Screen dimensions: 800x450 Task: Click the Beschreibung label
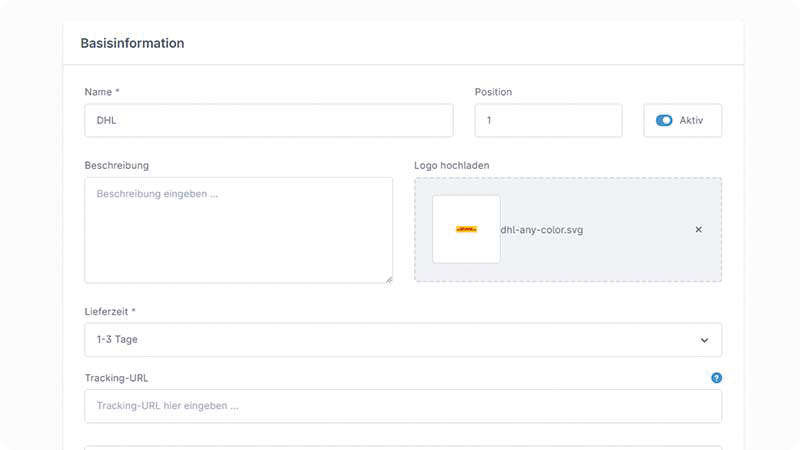tap(116, 165)
